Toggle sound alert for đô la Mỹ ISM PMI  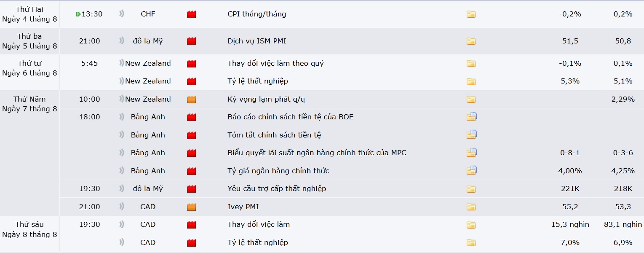click(122, 41)
